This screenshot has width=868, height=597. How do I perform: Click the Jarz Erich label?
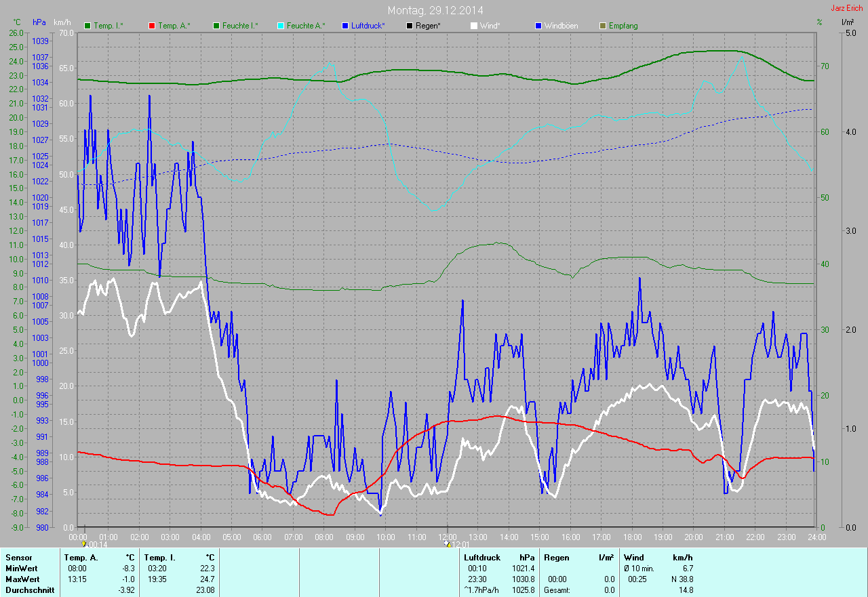coord(848,8)
